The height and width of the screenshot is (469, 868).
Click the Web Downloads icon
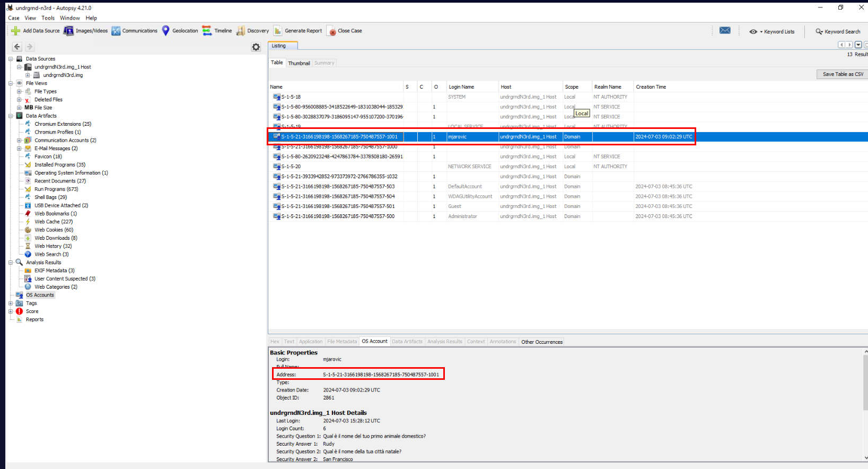[x=28, y=238]
